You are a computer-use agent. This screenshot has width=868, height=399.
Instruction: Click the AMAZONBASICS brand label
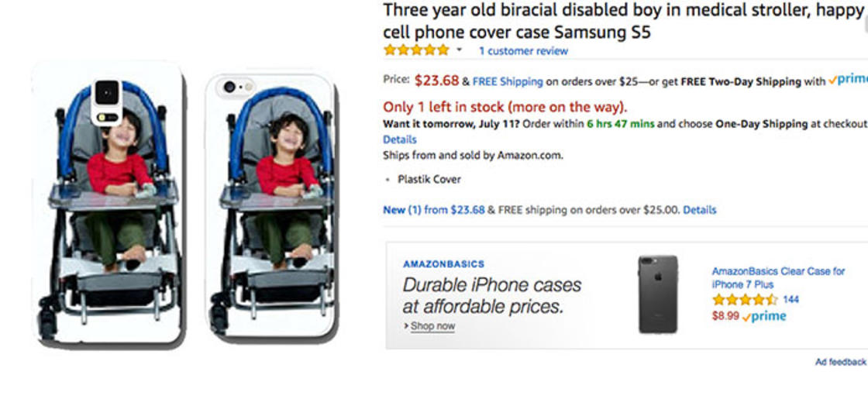pos(443,264)
